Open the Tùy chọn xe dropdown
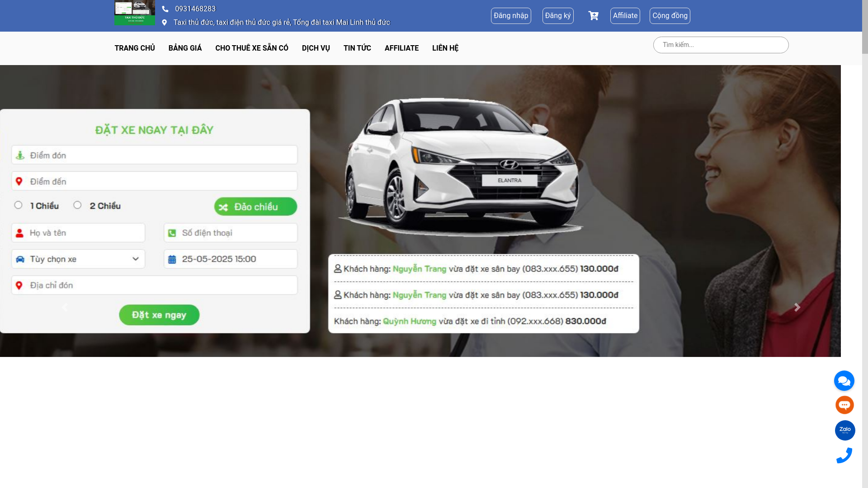 78,259
